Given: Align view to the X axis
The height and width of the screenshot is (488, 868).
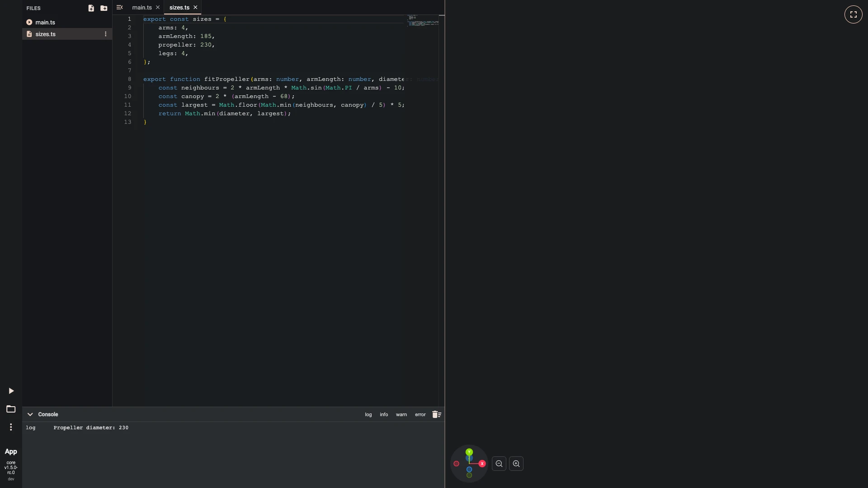Looking at the screenshot, I should click(482, 464).
